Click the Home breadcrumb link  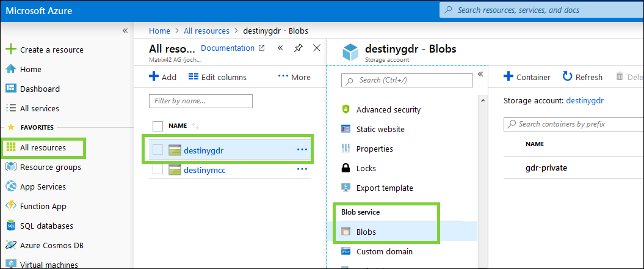[x=159, y=31]
